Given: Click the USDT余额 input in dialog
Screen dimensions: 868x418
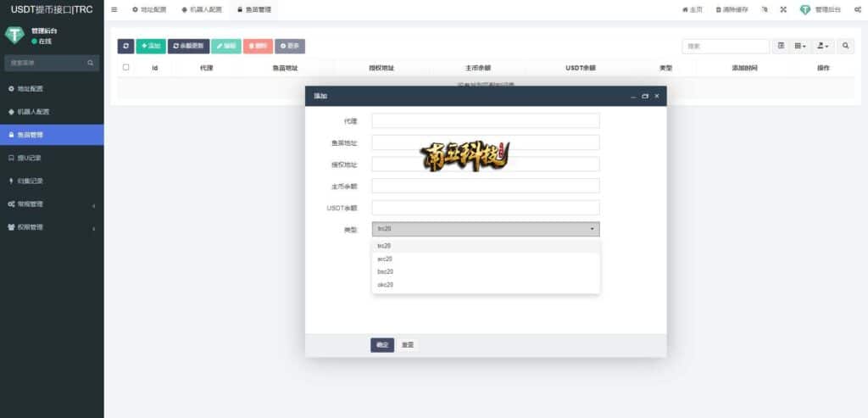Looking at the screenshot, I should (486, 208).
